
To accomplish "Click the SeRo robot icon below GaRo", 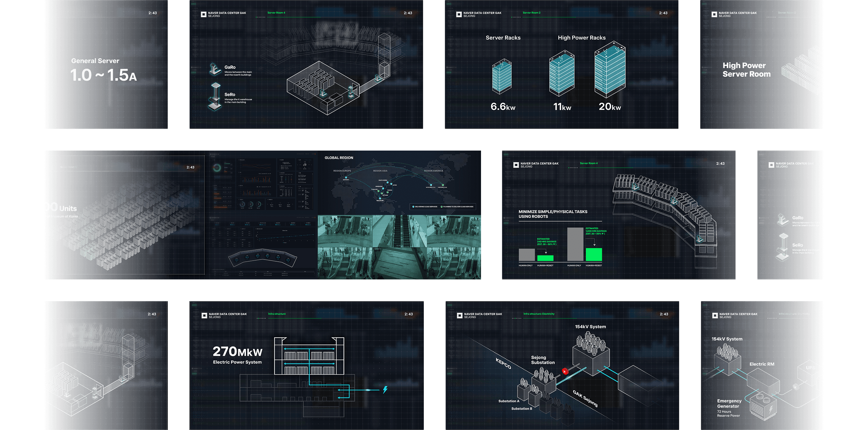I will (215, 96).
